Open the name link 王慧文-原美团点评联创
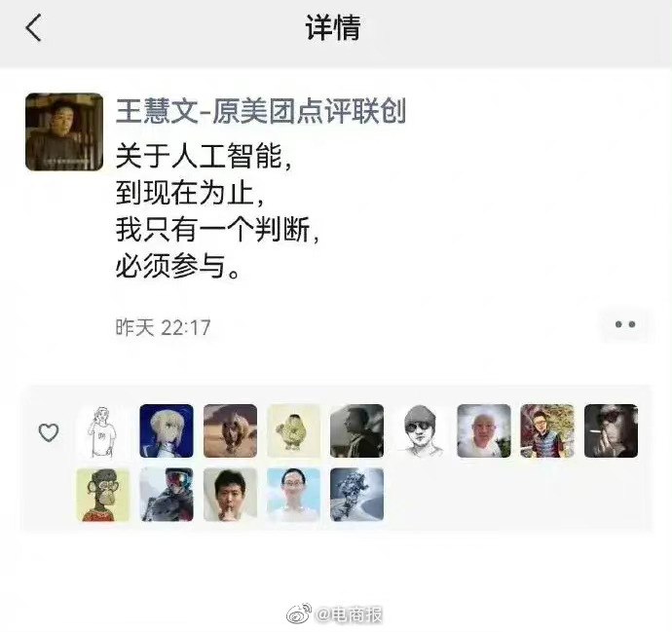Viewport: 672px width, 632px height. point(261,111)
